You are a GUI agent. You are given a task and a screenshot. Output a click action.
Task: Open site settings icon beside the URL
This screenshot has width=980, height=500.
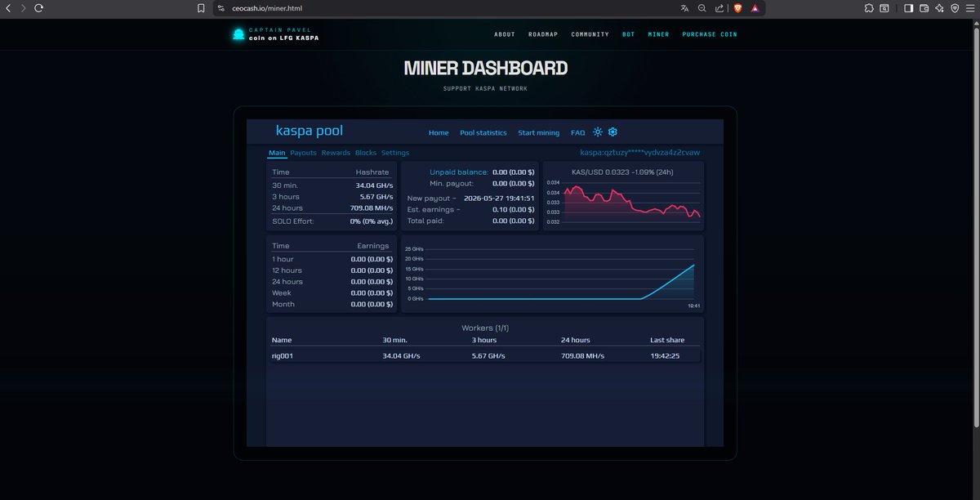pos(220,7)
